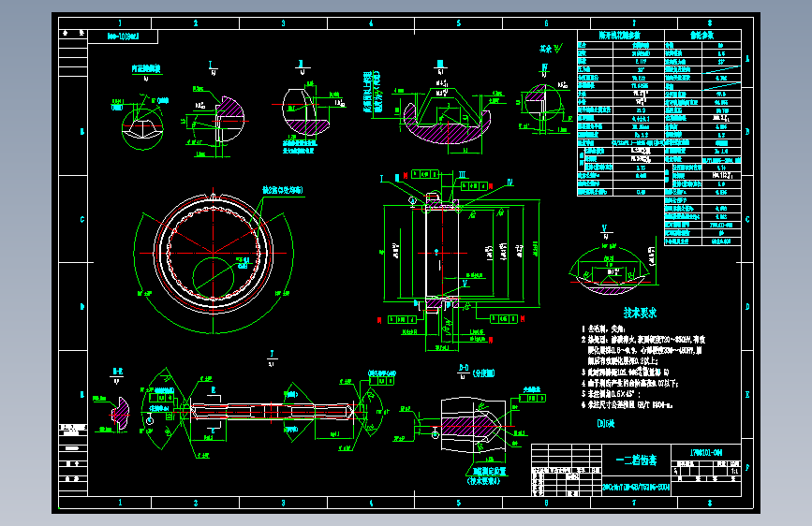Click the 一二档齿套 part name in title block
The image size is (812, 526).
click(x=636, y=460)
